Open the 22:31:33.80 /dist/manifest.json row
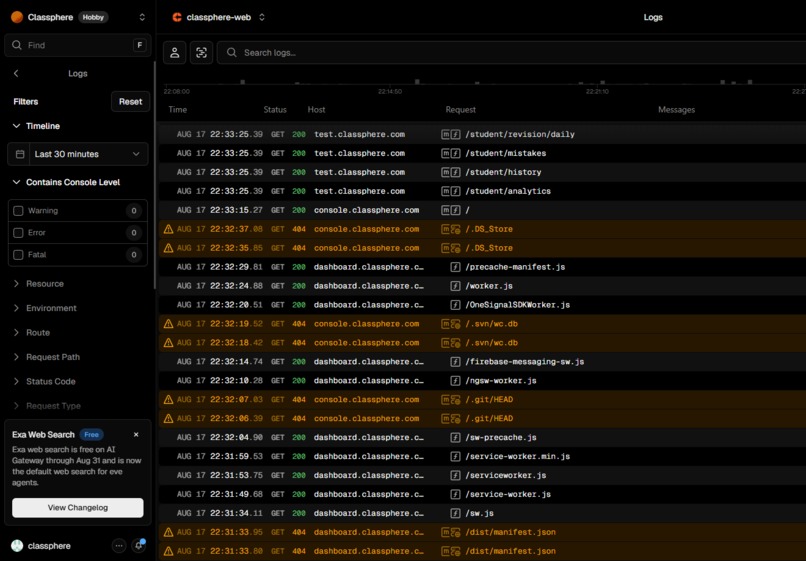The image size is (806, 561). coord(482,551)
